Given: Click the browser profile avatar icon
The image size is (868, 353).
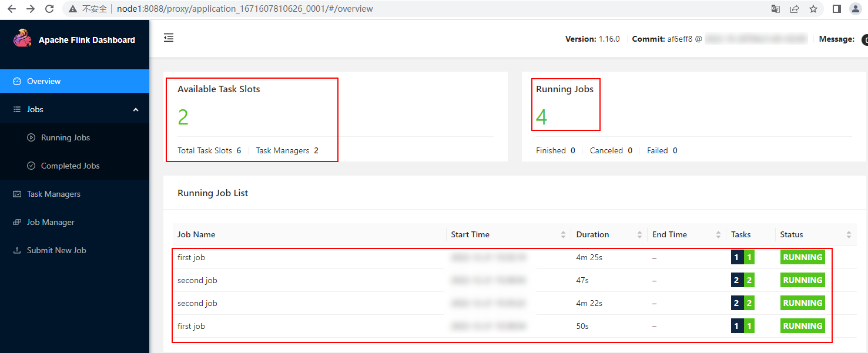Looking at the screenshot, I should 856,9.
